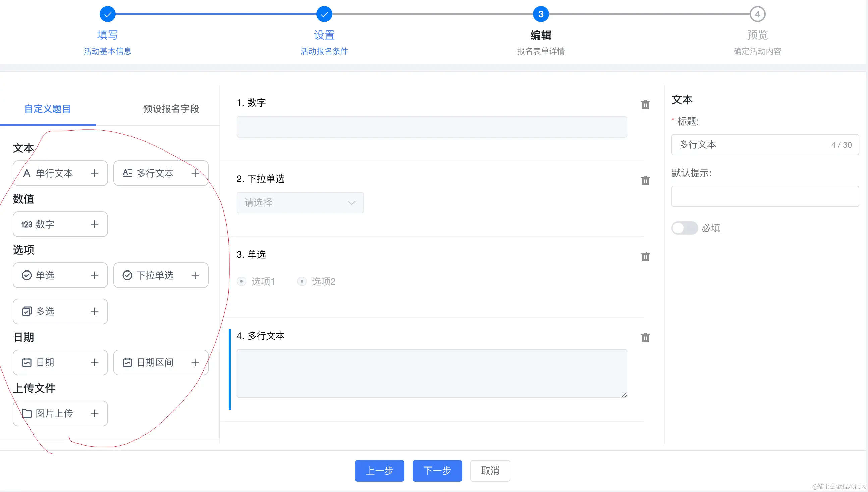This screenshot has width=868, height=492.
Task: Add 数字 field via plus icon
Action: [95, 225]
